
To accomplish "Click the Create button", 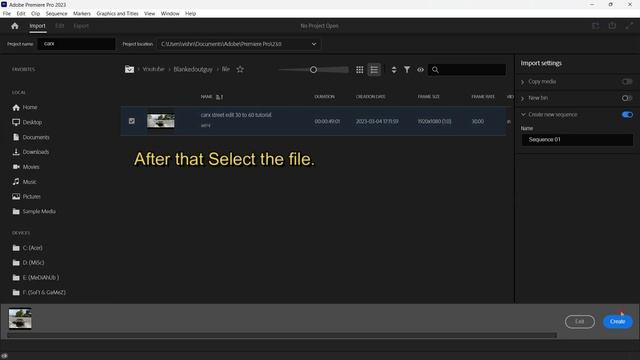I will point(618,322).
